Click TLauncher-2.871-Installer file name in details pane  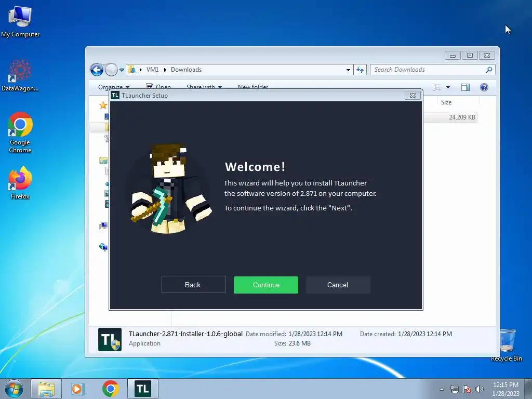pyautogui.click(x=185, y=334)
